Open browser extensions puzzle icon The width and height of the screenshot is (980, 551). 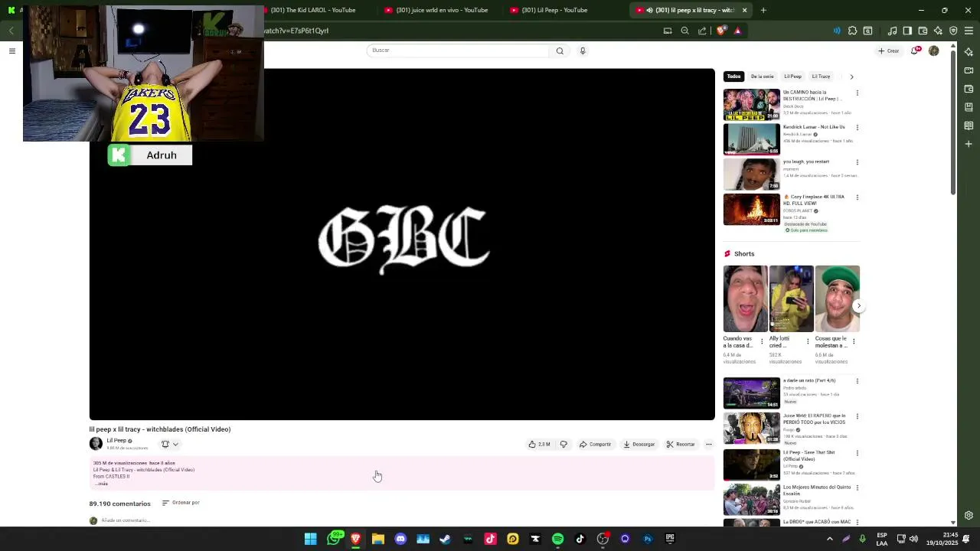click(x=852, y=31)
